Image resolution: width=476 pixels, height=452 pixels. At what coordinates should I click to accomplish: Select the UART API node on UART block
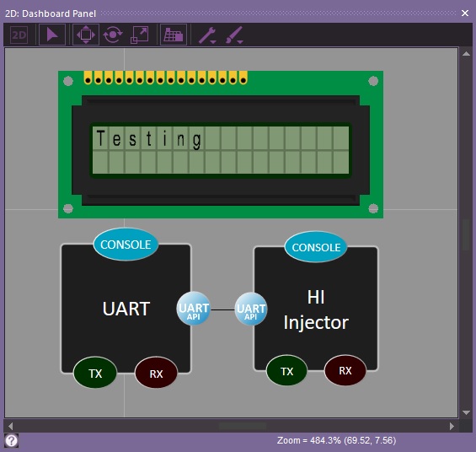click(x=194, y=309)
